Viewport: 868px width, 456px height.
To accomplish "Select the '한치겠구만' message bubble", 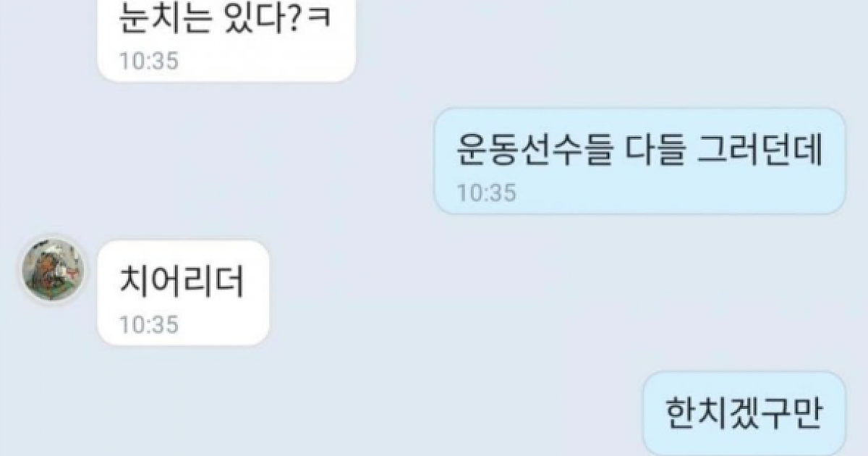I will (x=744, y=414).
